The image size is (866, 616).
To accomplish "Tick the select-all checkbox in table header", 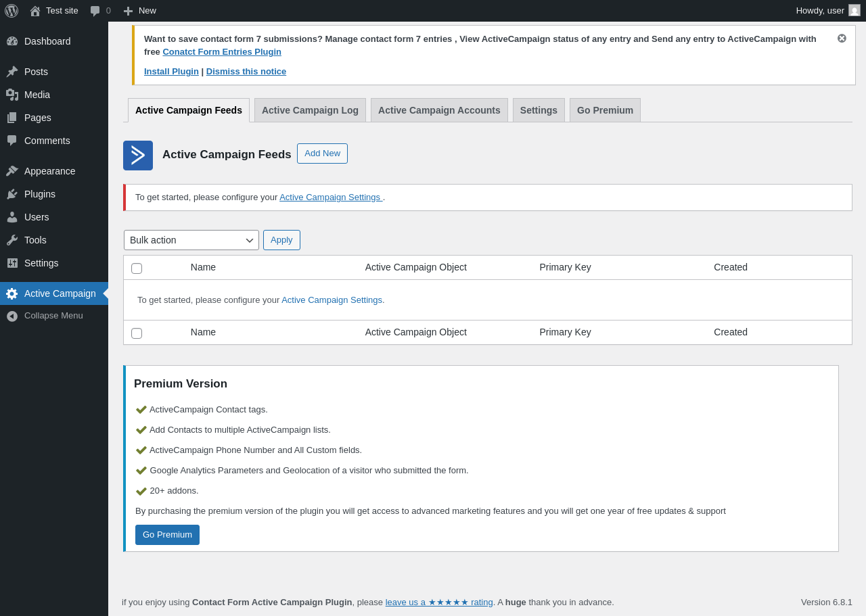I will 137,268.
